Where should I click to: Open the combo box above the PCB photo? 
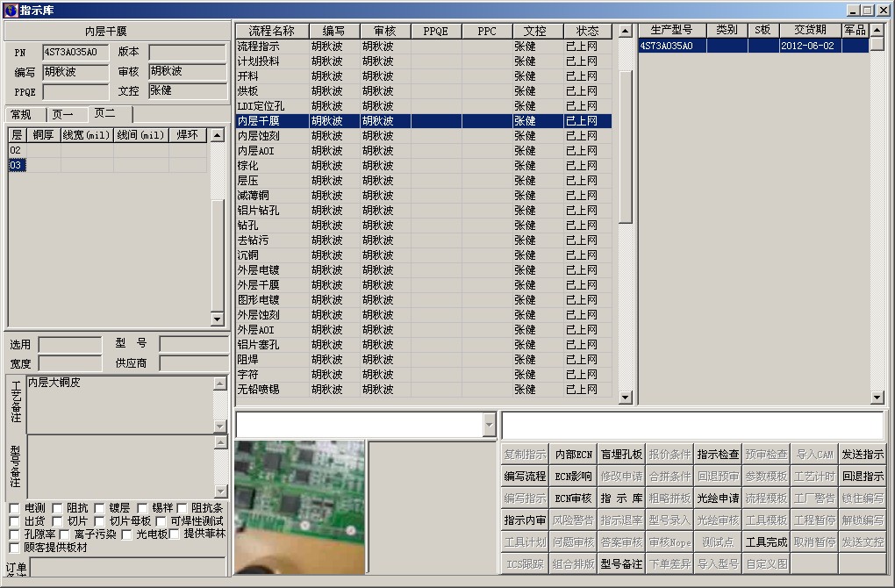pos(489,425)
